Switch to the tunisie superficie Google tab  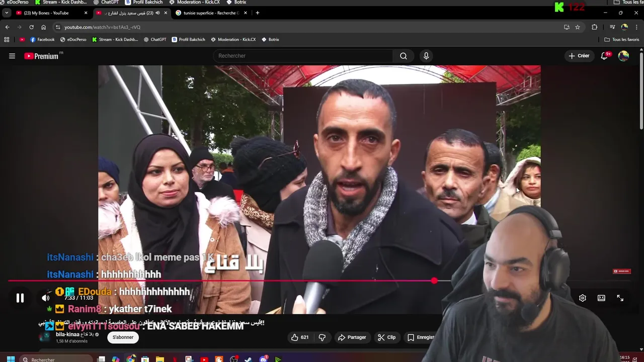[211, 13]
